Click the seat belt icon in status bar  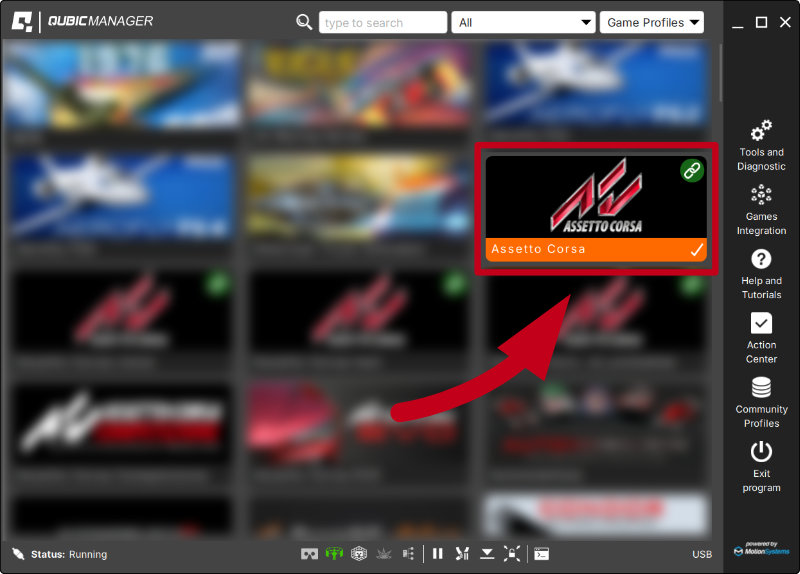click(x=462, y=554)
